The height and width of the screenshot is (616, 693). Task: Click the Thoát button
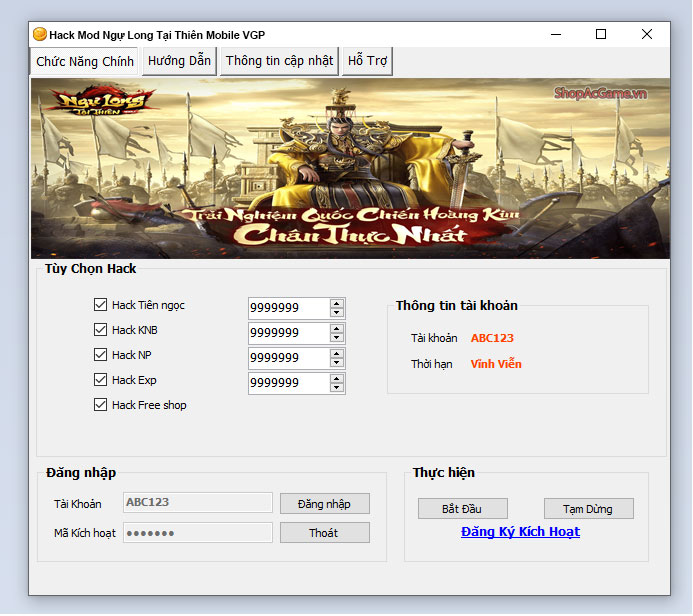[x=324, y=533]
